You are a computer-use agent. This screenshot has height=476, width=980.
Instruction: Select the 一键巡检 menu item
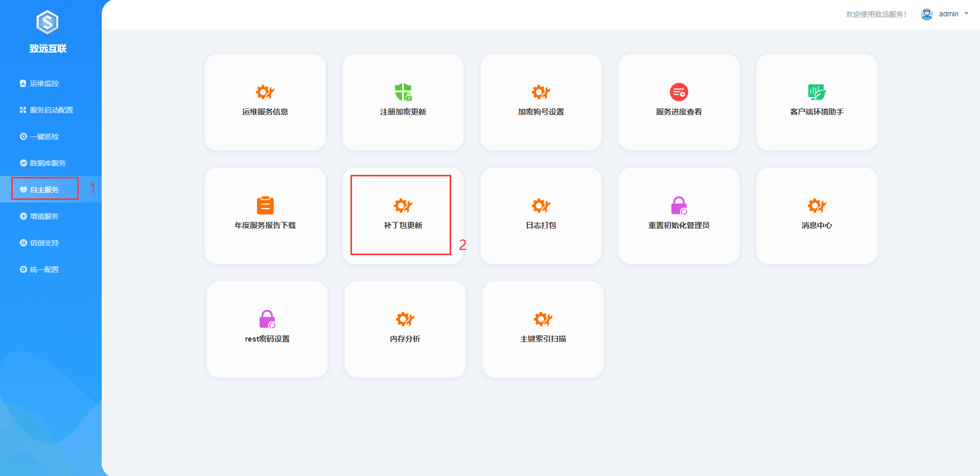point(51,137)
